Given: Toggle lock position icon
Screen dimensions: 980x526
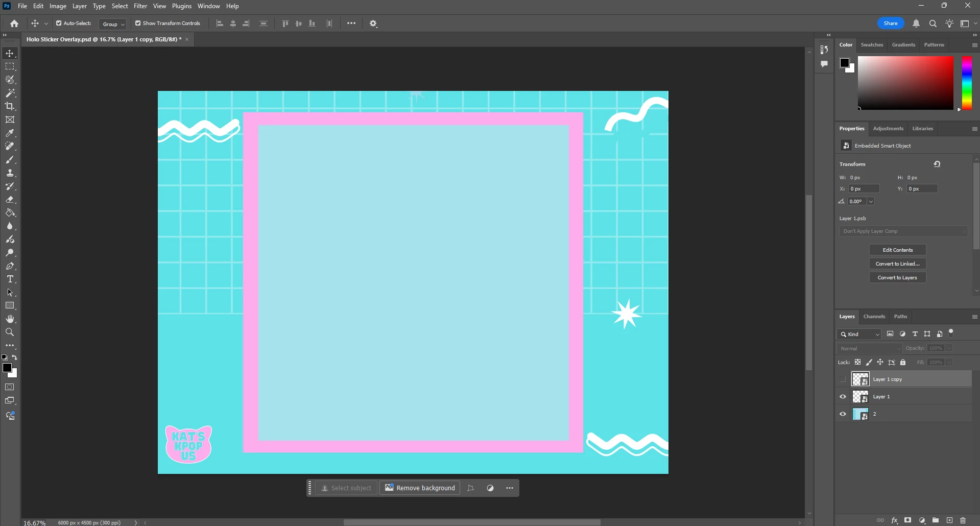Looking at the screenshot, I should [880, 362].
